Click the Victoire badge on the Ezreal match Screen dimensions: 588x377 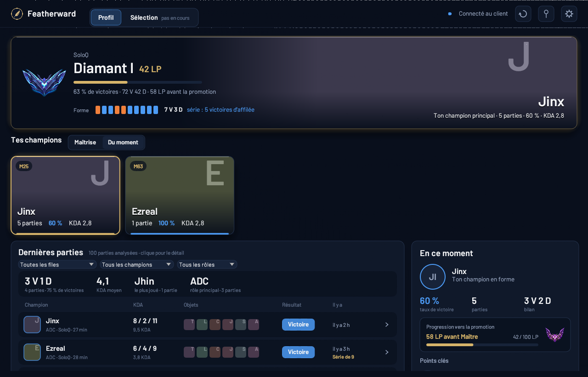tap(298, 352)
